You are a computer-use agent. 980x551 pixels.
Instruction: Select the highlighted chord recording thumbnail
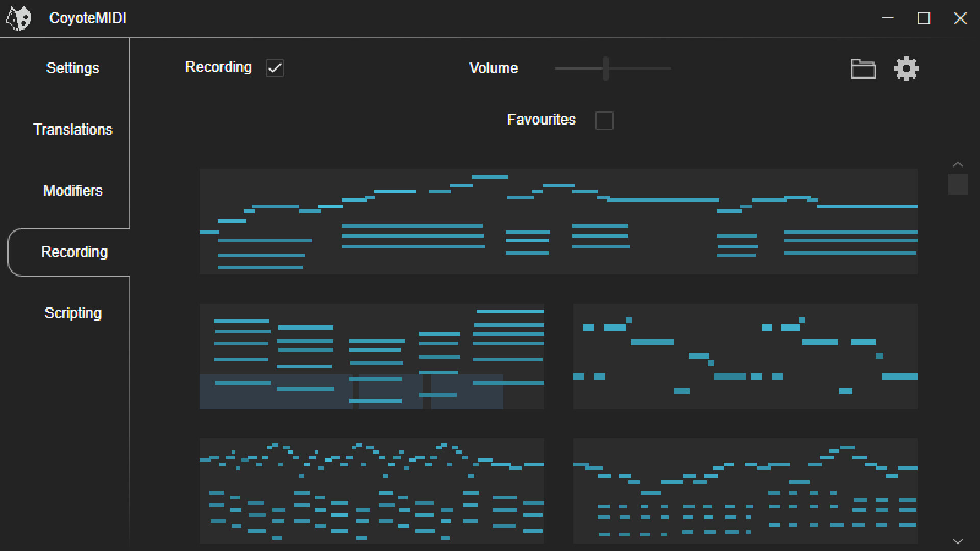click(372, 356)
